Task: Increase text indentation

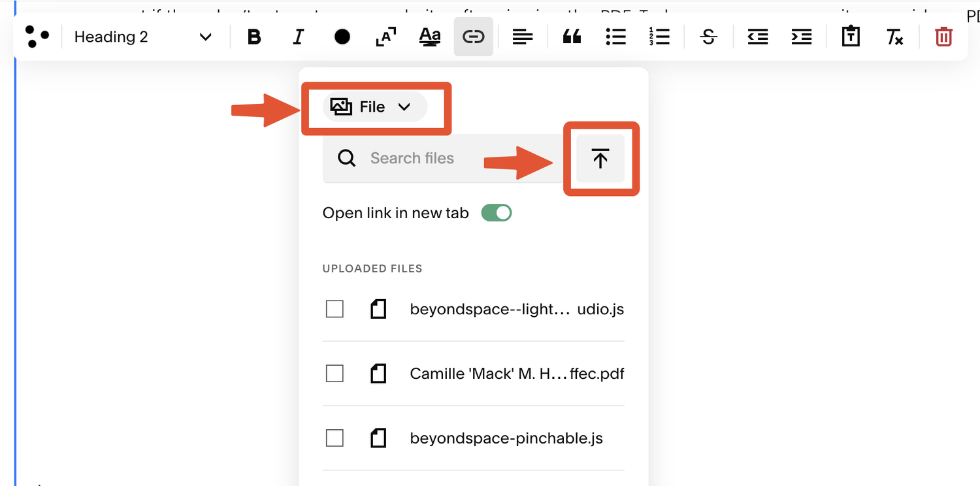Action: 801,37
